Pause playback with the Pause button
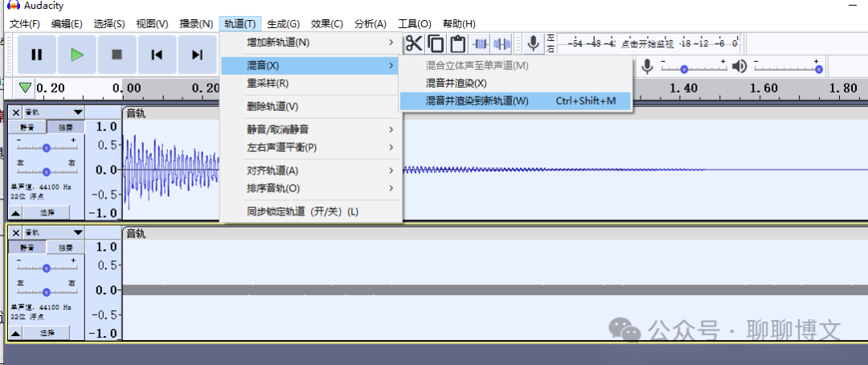The image size is (868, 365). [36, 55]
